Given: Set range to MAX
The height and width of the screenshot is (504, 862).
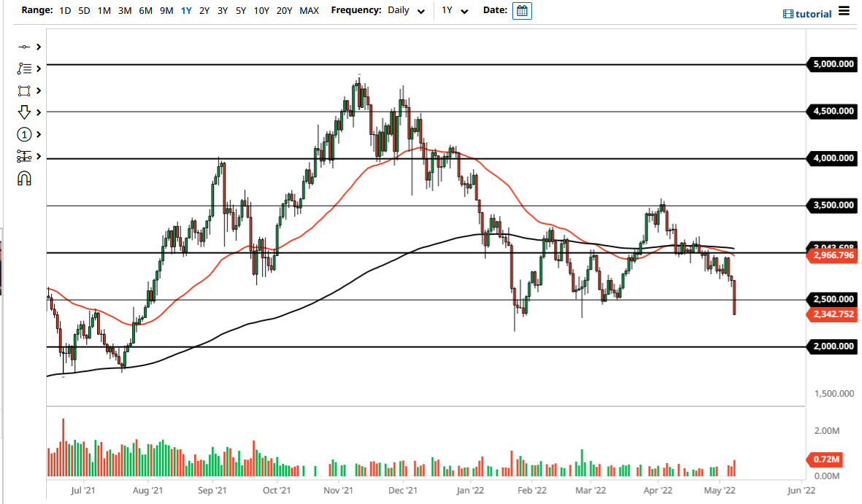Looking at the screenshot, I should 309,10.
